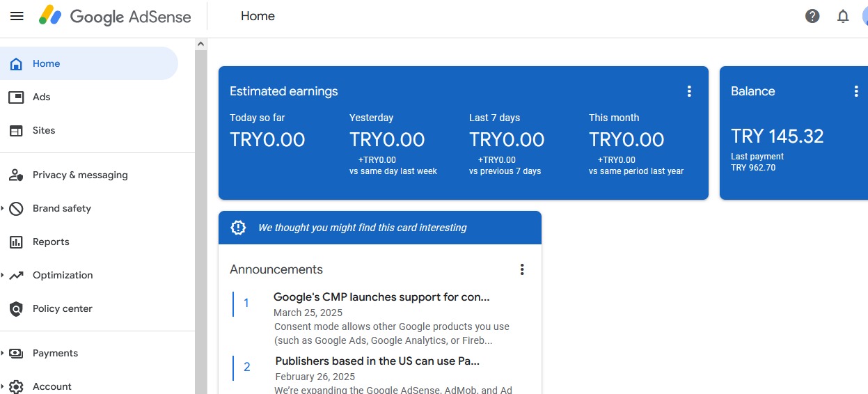This screenshot has height=394, width=868.
Task: Click the Ads icon in sidebar
Action: (16, 97)
